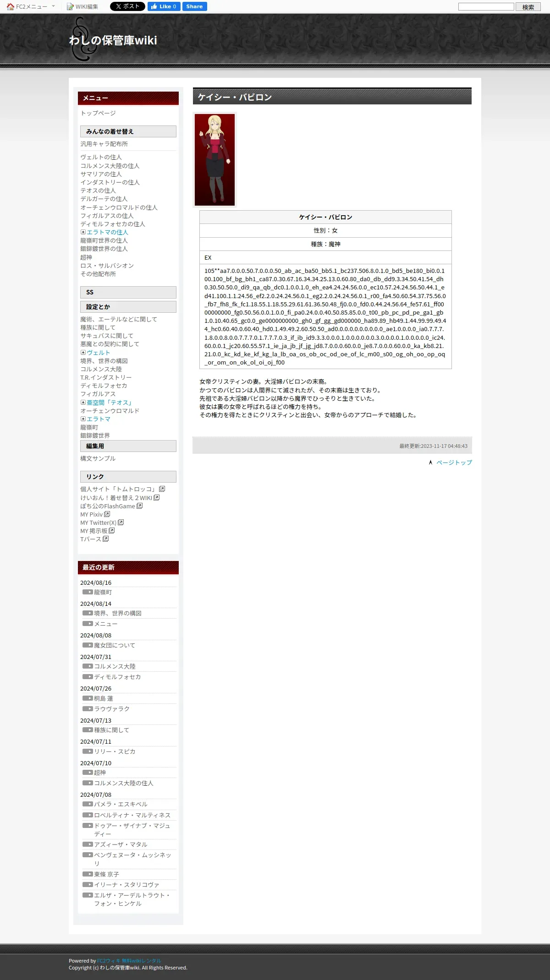Viewport: 550px width, 980px height.
Task: Click arrow icon beside 魔女団について
Action: (88, 645)
